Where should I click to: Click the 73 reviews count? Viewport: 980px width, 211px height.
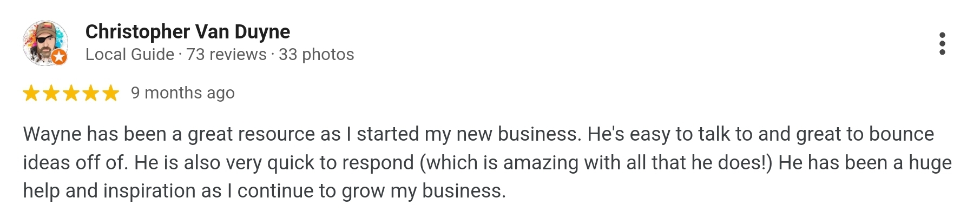click(x=226, y=55)
